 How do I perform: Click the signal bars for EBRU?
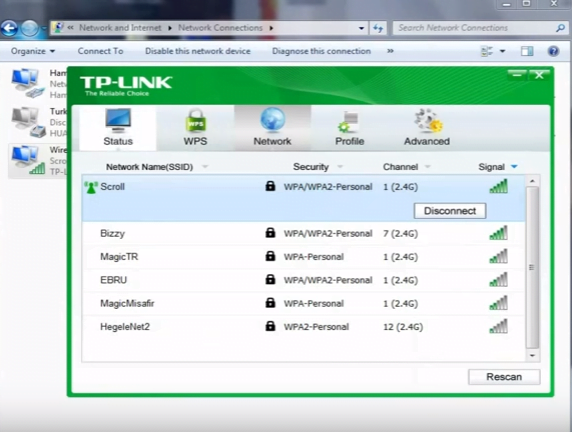(x=498, y=279)
